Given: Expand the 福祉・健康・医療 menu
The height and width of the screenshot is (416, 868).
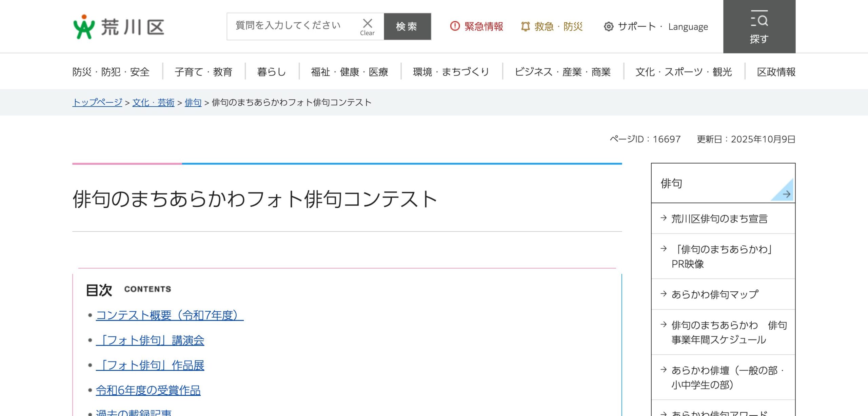Looking at the screenshot, I should (x=350, y=72).
